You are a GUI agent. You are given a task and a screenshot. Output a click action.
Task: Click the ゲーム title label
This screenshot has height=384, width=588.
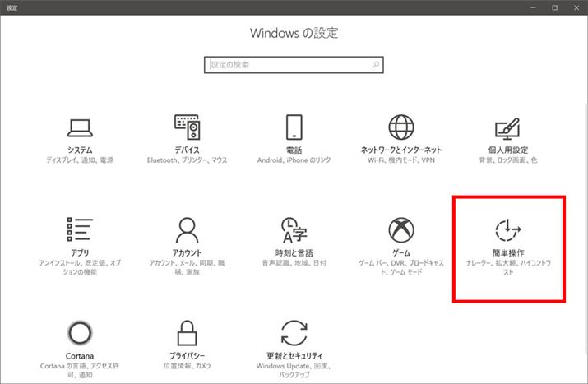click(400, 252)
